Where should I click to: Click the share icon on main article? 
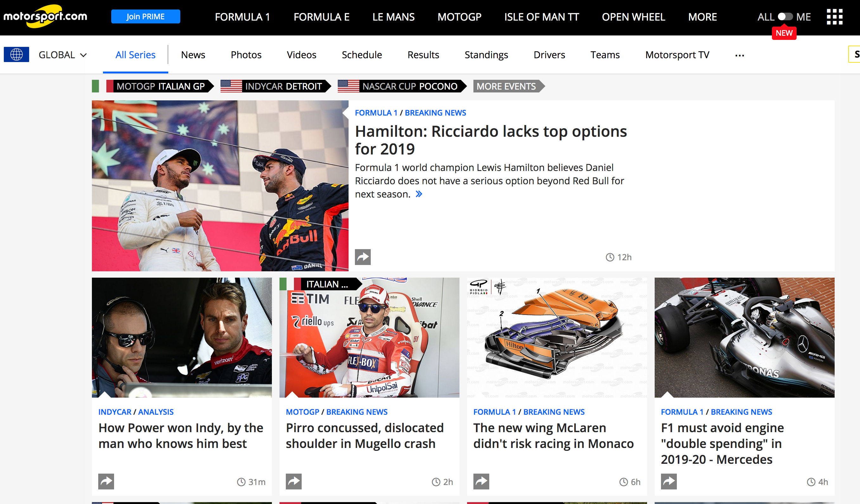click(x=363, y=257)
